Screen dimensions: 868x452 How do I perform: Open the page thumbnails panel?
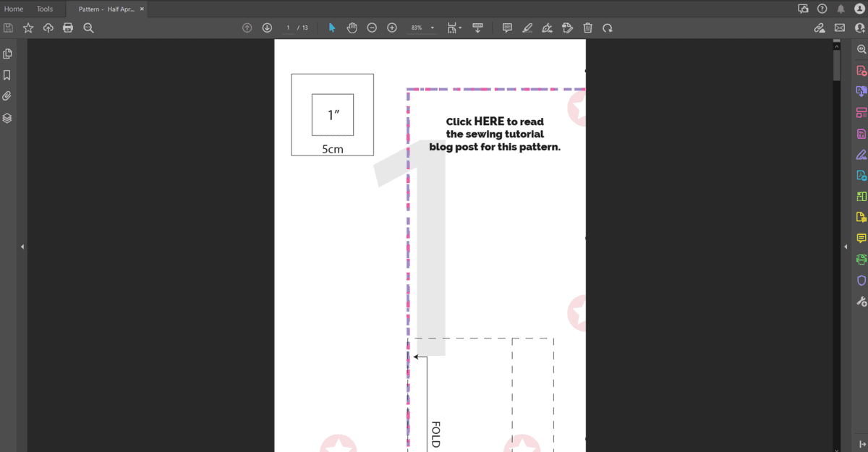tap(7, 53)
